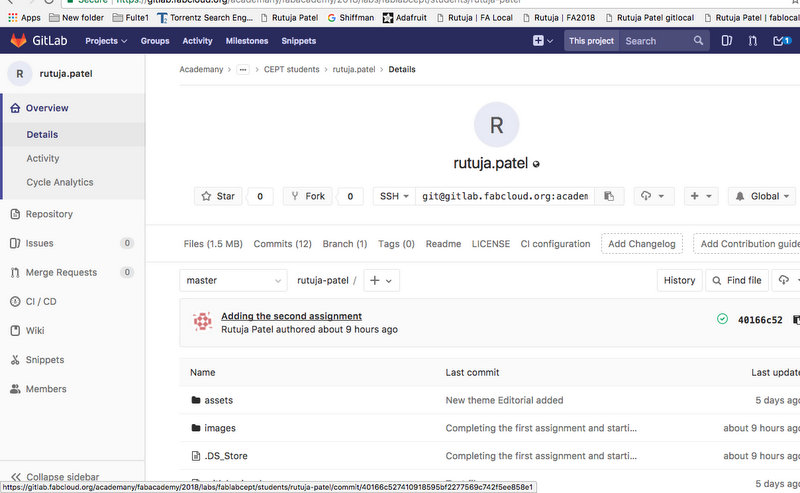This screenshot has height=493, width=800.
Task: Click the Wiki icon in sidebar
Action: pos(15,330)
